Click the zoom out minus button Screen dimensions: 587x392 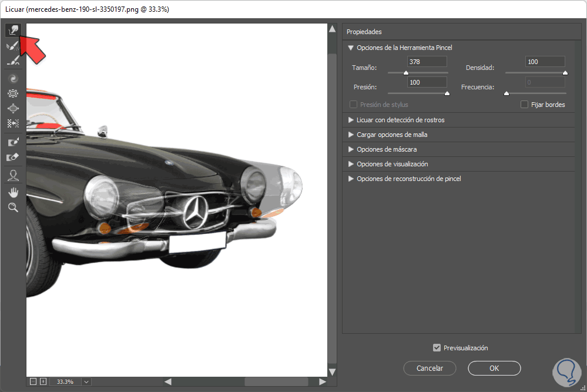[33, 381]
